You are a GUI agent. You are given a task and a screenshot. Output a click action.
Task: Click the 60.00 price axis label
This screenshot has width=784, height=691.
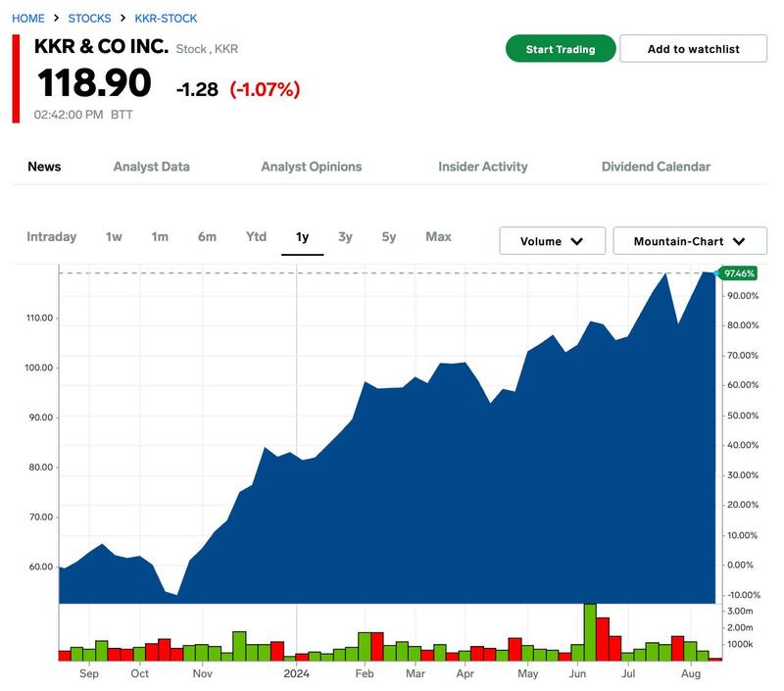click(x=41, y=567)
